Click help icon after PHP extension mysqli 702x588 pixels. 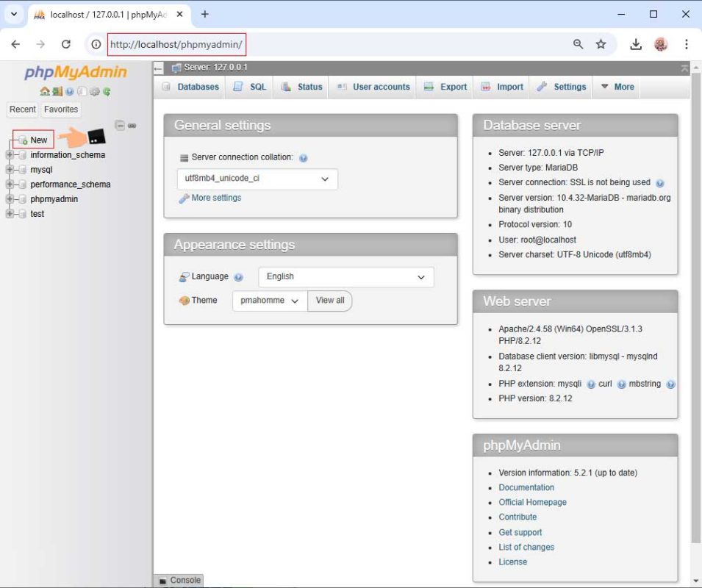point(591,384)
